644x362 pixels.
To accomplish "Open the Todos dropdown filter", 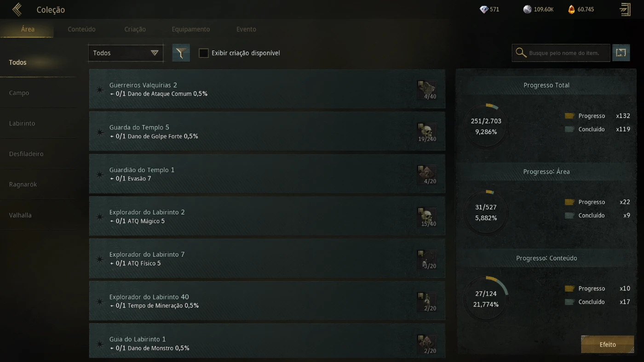I will click(x=126, y=53).
